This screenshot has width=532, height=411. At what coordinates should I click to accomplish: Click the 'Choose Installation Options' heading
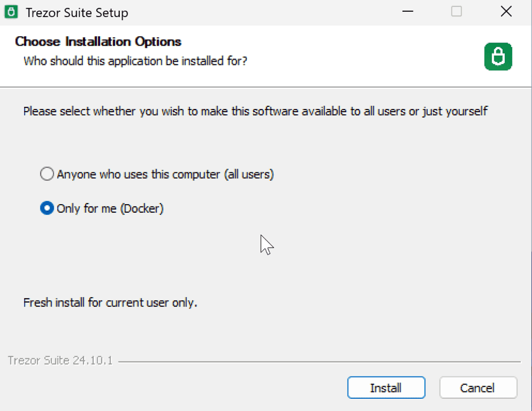pyautogui.click(x=98, y=41)
